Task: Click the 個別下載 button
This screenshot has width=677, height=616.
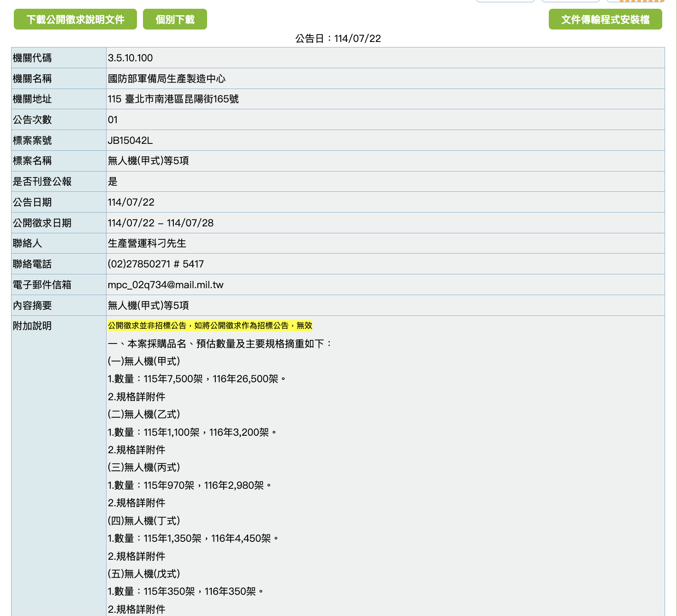Action: pos(175,19)
